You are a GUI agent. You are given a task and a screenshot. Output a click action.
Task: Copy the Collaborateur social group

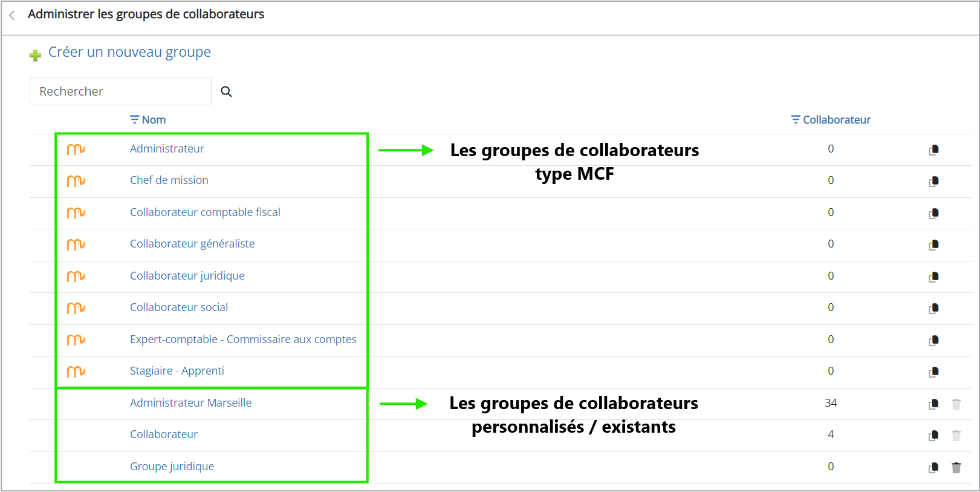(933, 308)
